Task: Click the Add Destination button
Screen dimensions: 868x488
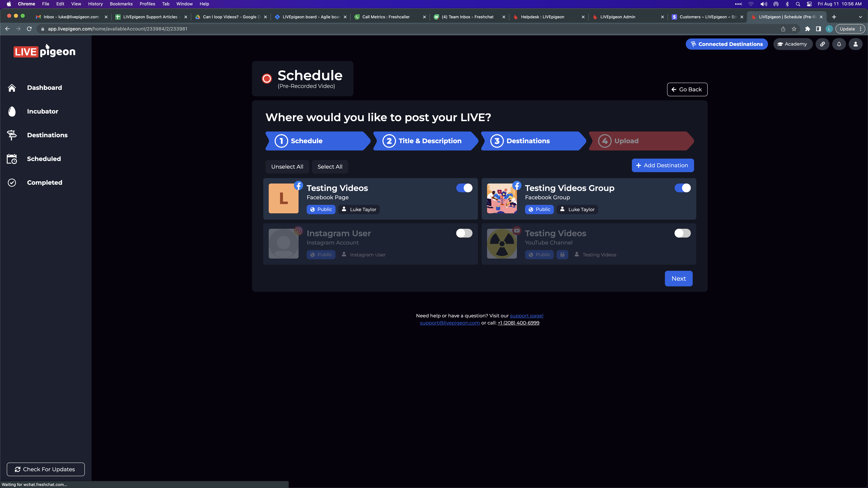Action: (x=663, y=165)
